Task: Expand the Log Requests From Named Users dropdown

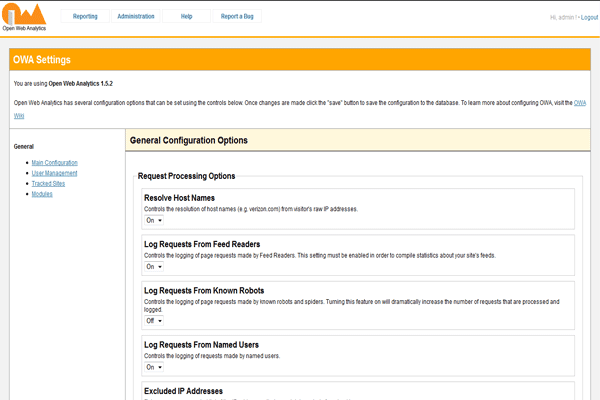Action: (154, 367)
